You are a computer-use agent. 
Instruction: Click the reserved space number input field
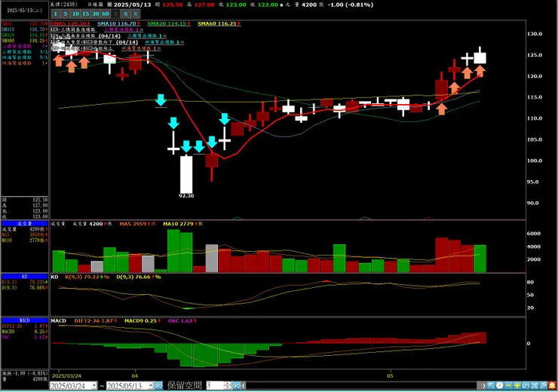[215, 386]
